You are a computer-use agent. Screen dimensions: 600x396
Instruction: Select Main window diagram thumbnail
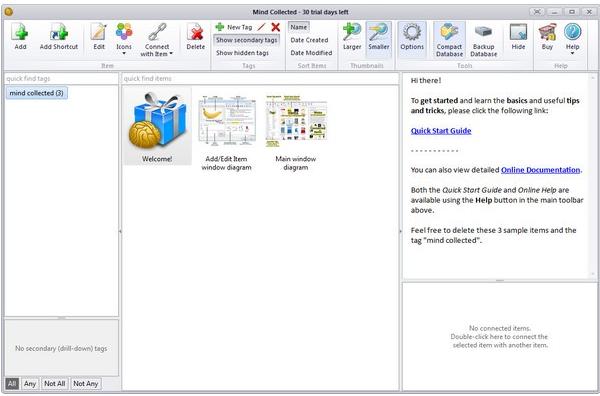click(295, 133)
